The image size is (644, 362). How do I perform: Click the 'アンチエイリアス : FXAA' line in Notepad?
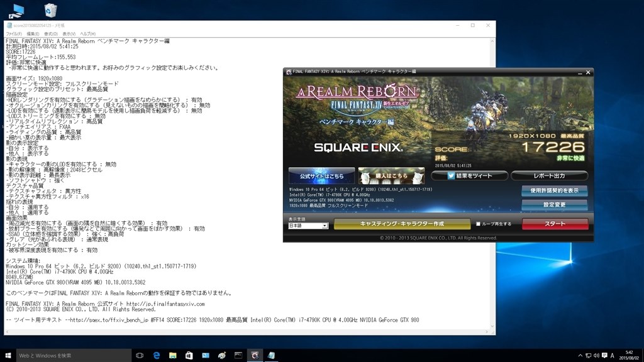pos(38,127)
